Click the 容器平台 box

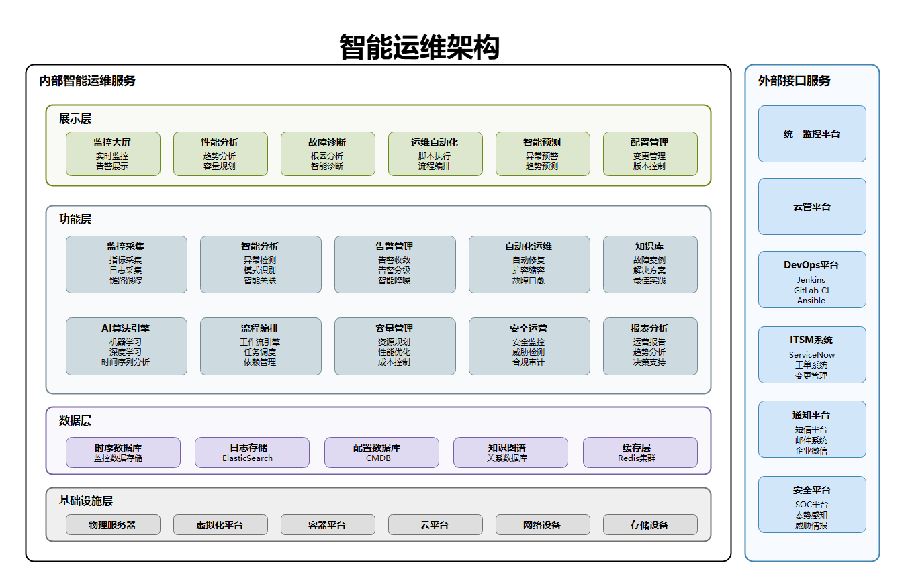(328, 525)
